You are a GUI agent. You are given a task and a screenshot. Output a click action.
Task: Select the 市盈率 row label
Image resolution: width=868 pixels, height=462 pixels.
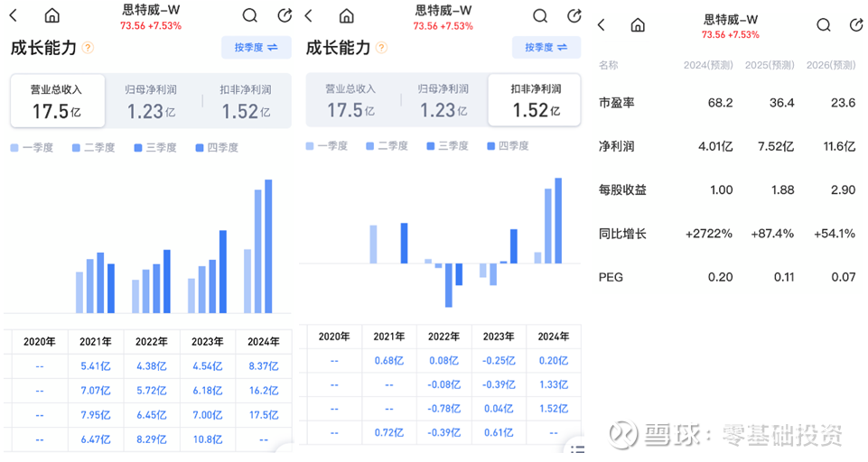[x=617, y=103]
